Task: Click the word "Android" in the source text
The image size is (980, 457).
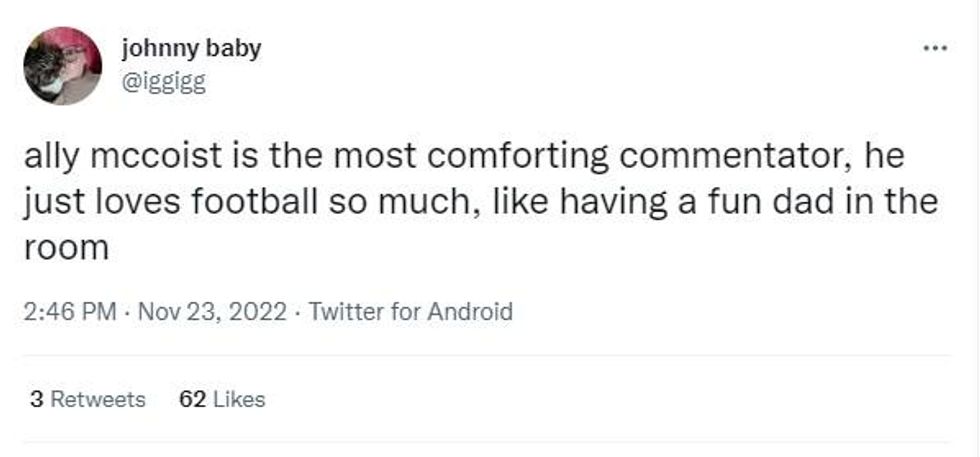Action: [x=470, y=312]
